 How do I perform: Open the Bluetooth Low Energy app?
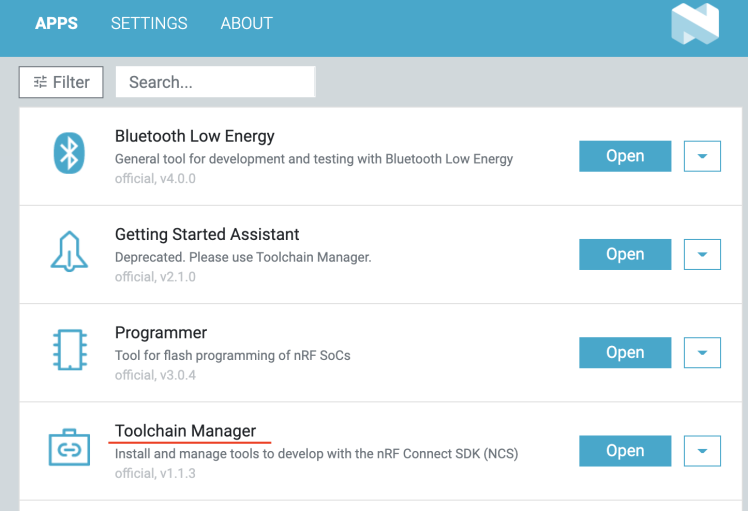pos(625,156)
